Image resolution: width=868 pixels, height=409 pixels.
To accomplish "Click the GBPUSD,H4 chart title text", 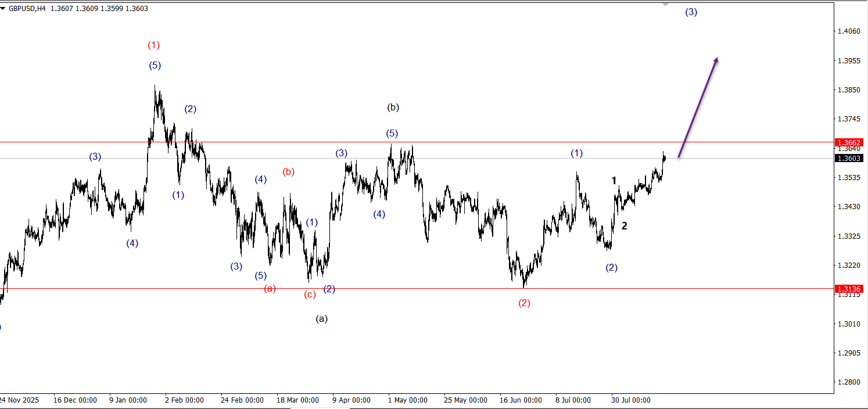I will click(27, 9).
